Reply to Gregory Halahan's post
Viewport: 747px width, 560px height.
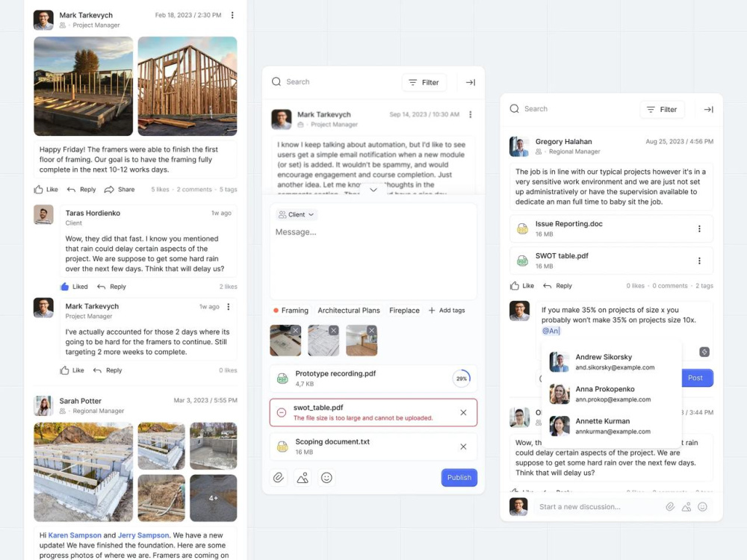tap(558, 286)
